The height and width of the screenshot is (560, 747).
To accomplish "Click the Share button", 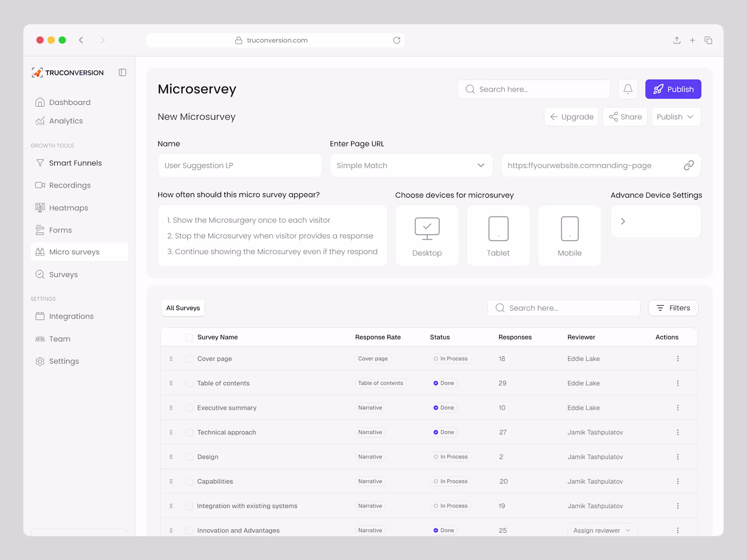I will coord(625,116).
